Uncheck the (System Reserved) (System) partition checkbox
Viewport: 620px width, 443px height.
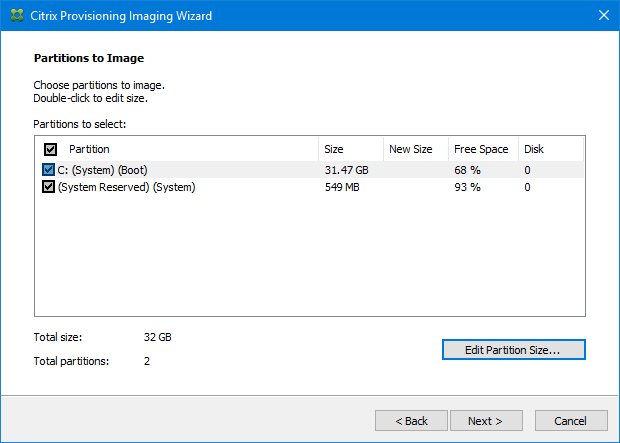(48, 187)
